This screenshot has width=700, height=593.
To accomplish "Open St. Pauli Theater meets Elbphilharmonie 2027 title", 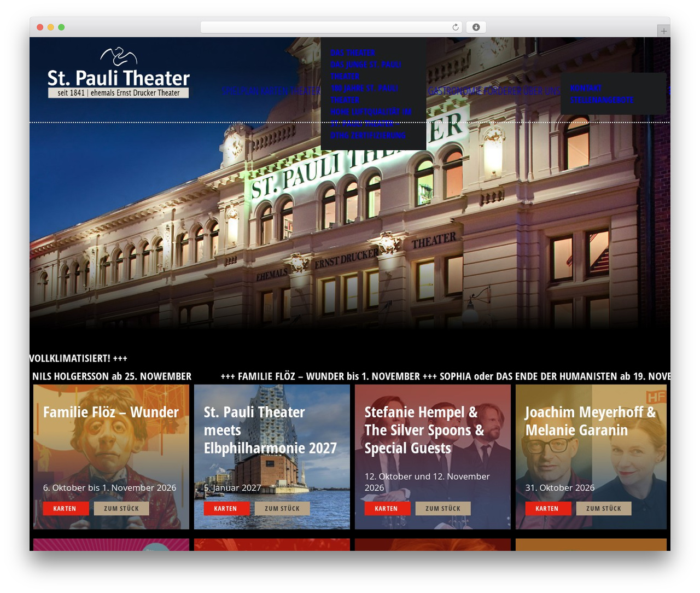I will pyautogui.click(x=270, y=430).
